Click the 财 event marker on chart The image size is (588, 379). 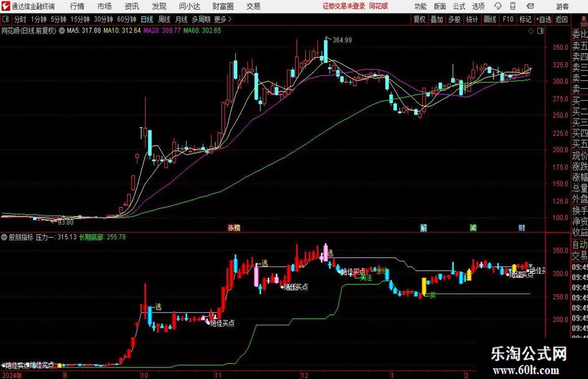(521, 227)
